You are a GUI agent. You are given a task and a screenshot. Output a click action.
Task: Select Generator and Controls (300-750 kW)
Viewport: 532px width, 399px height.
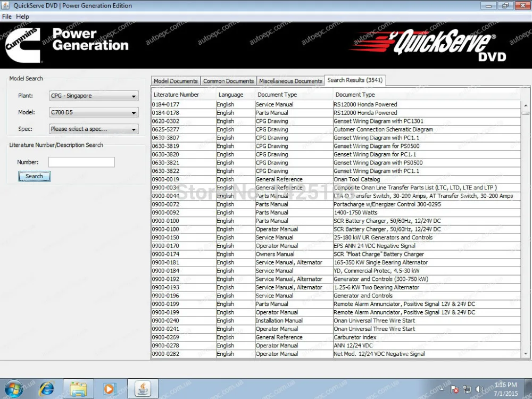point(381,279)
